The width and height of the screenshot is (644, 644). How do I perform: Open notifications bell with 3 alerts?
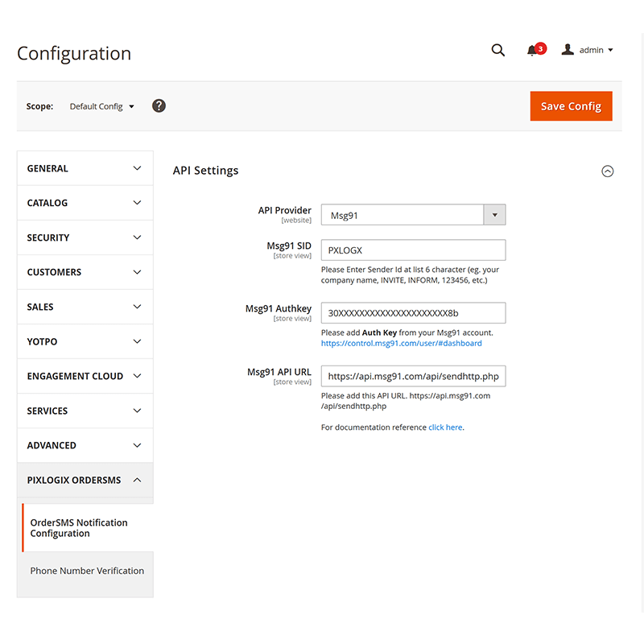pos(536,50)
